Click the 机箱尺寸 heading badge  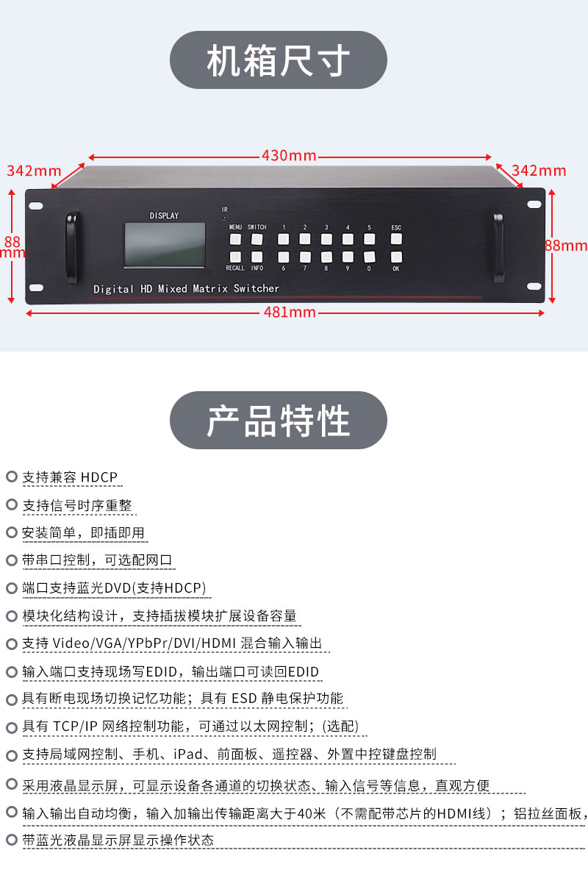(x=279, y=60)
